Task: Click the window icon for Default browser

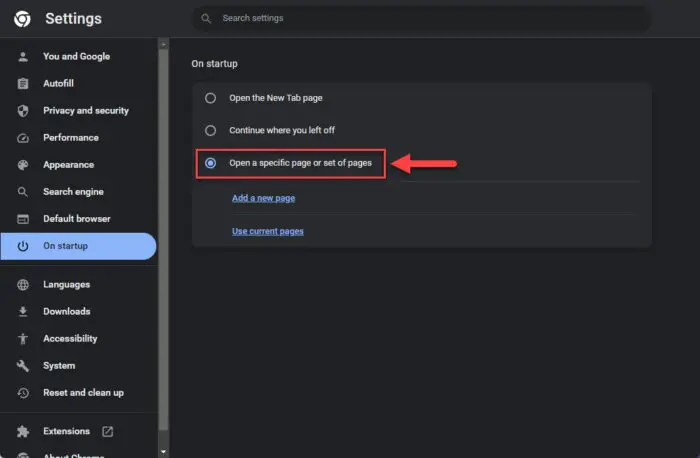Action: tap(23, 219)
